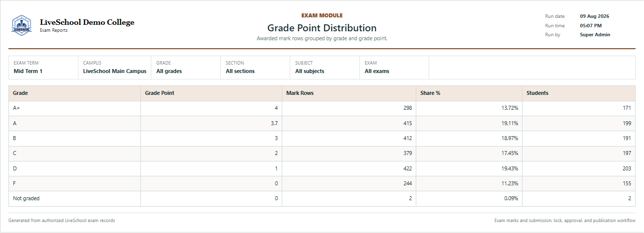The image size is (644, 233).
Task: Click the run date value 09 Aug 2026
Action: [594, 16]
